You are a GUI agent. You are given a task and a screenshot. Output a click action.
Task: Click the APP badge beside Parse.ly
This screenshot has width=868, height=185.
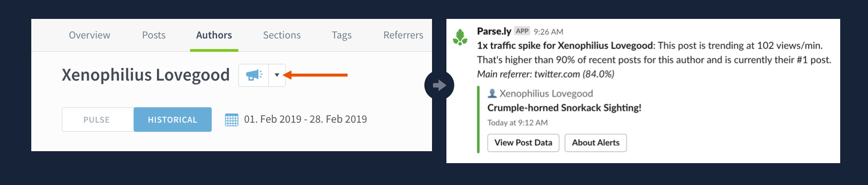[522, 31]
